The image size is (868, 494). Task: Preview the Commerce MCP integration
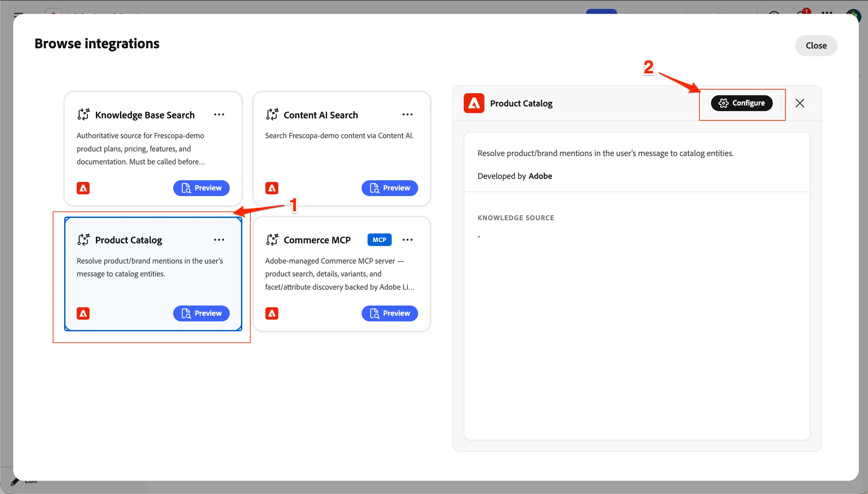[390, 313]
